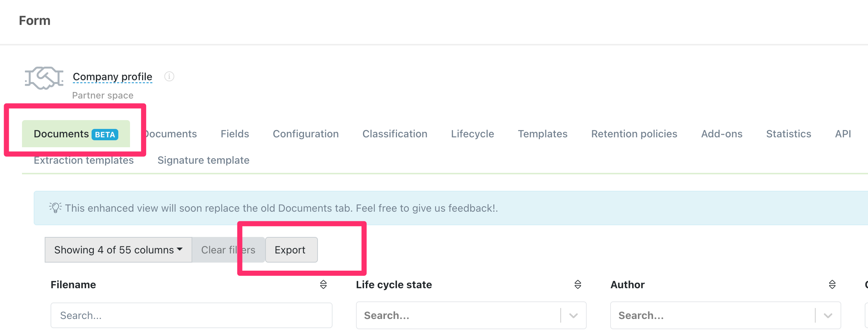Image resolution: width=868 pixels, height=334 pixels.
Task: Click the handshake partner space icon
Action: click(44, 78)
